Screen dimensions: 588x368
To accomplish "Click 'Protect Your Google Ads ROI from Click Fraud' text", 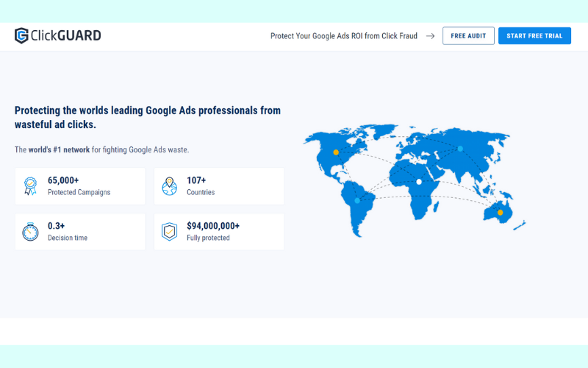I will pyautogui.click(x=344, y=36).
